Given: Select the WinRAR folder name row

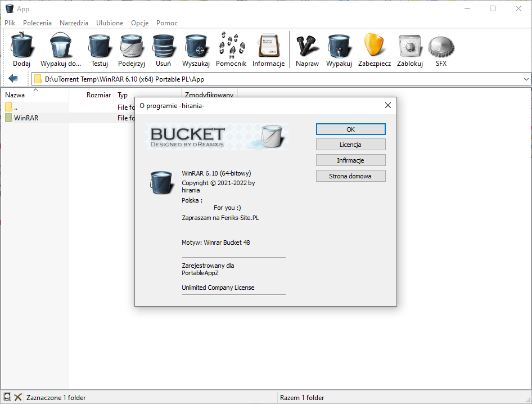Looking at the screenshot, I should coord(26,118).
